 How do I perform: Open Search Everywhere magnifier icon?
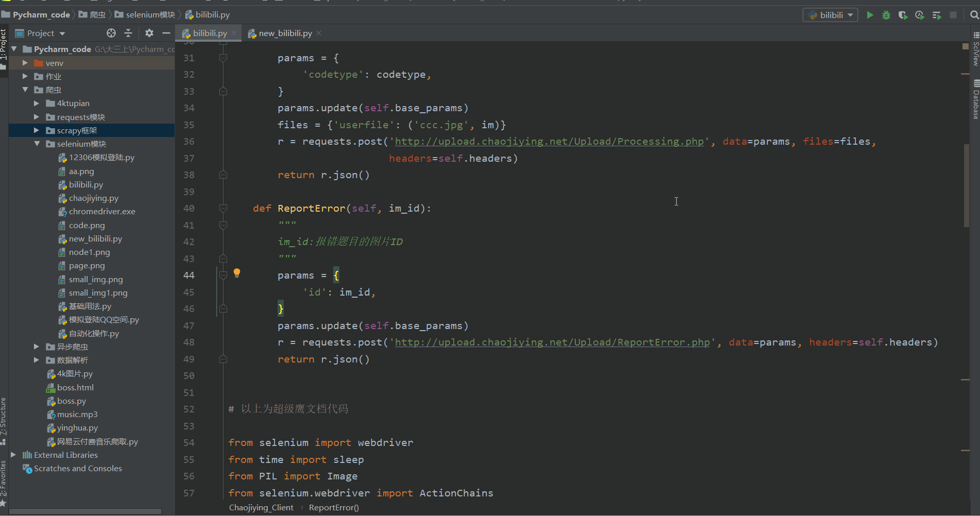pos(974,15)
